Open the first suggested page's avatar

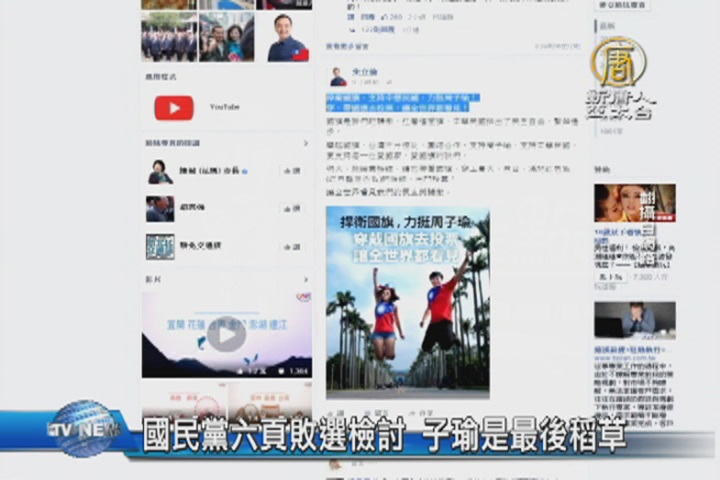160,172
